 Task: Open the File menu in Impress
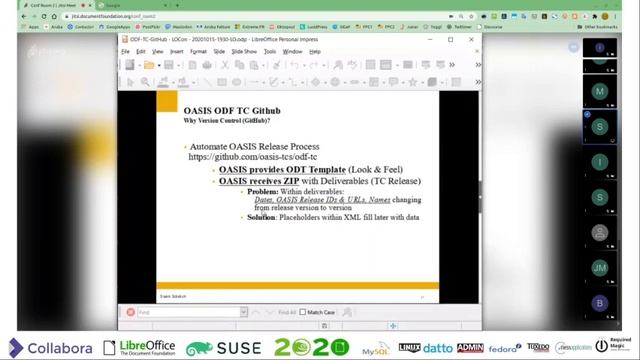(125, 52)
